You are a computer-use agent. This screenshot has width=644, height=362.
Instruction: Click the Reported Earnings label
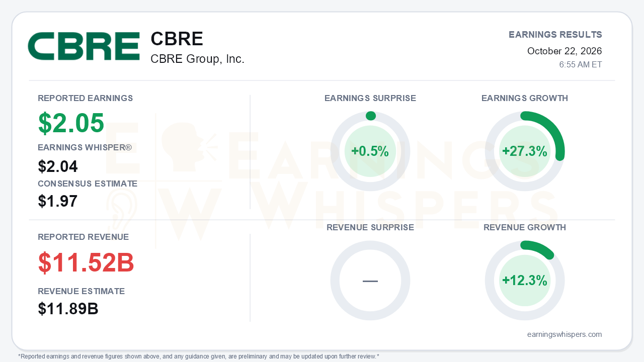[86, 99]
